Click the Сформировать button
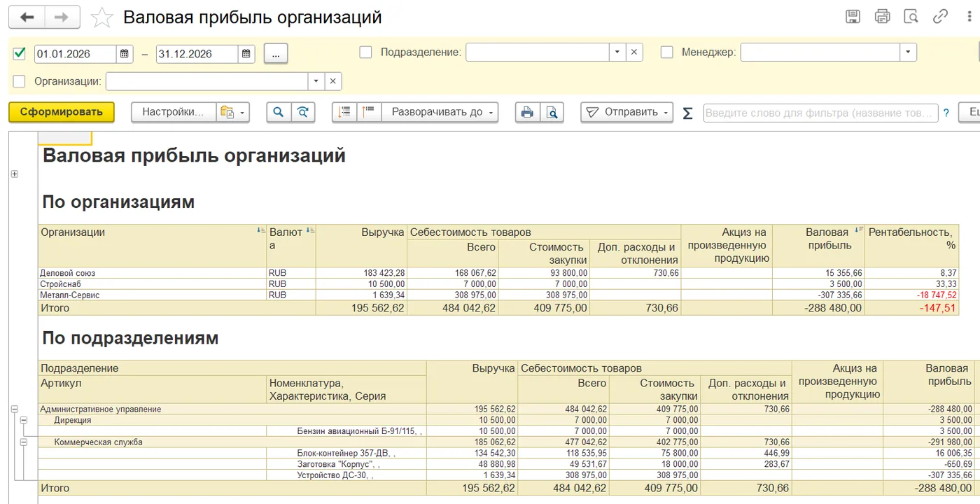This screenshot has width=980, height=504. (62, 112)
